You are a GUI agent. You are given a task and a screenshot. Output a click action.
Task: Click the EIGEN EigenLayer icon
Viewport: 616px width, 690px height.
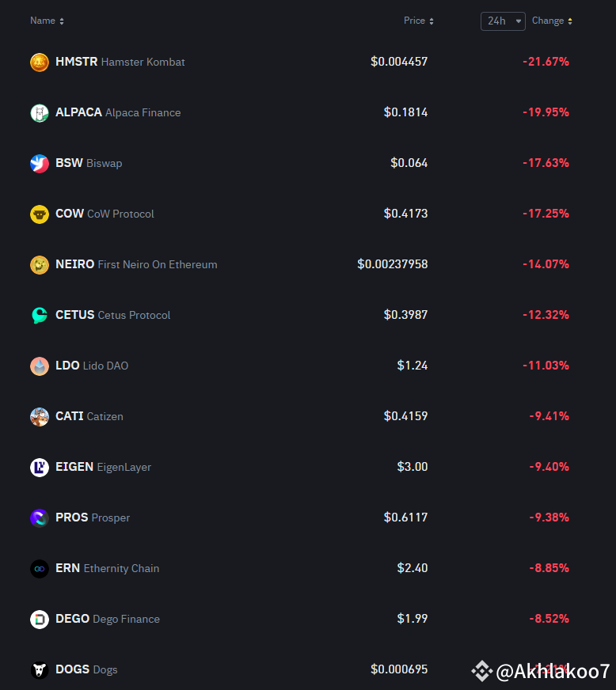(39, 467)
